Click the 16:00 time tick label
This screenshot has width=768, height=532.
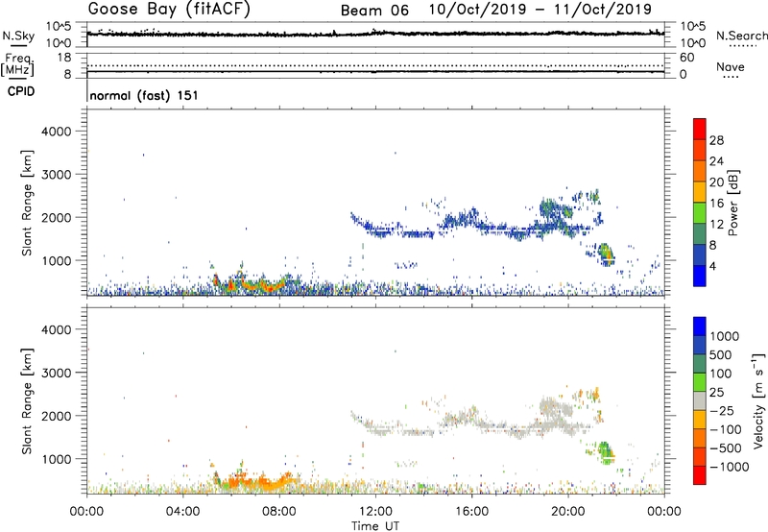click(x=471, y=512)
